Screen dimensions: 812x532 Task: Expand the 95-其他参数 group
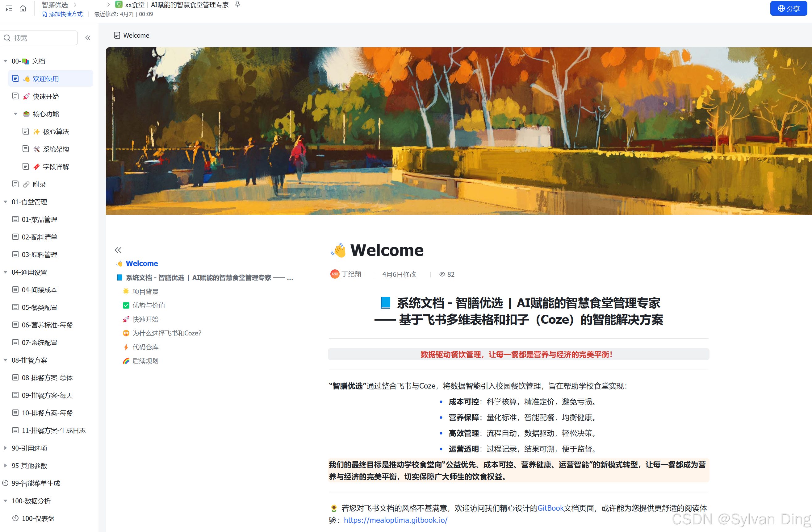[6, 465]
